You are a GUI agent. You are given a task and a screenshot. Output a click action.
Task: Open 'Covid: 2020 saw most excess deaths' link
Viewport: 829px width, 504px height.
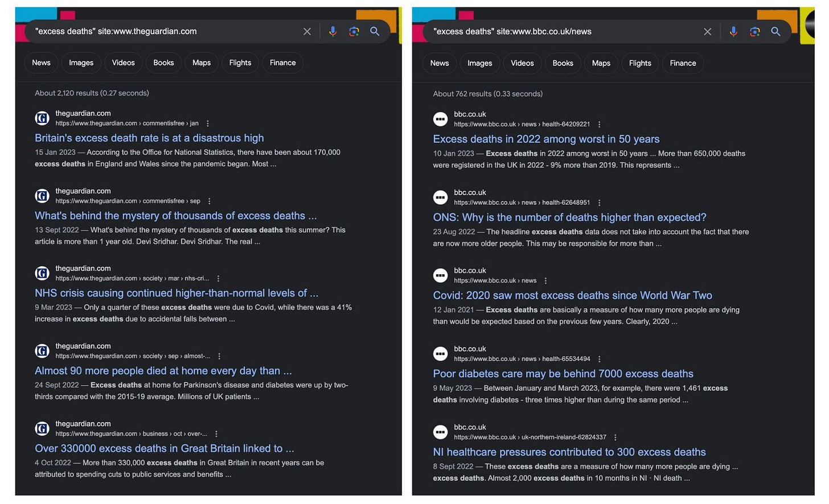pos(572,295)
